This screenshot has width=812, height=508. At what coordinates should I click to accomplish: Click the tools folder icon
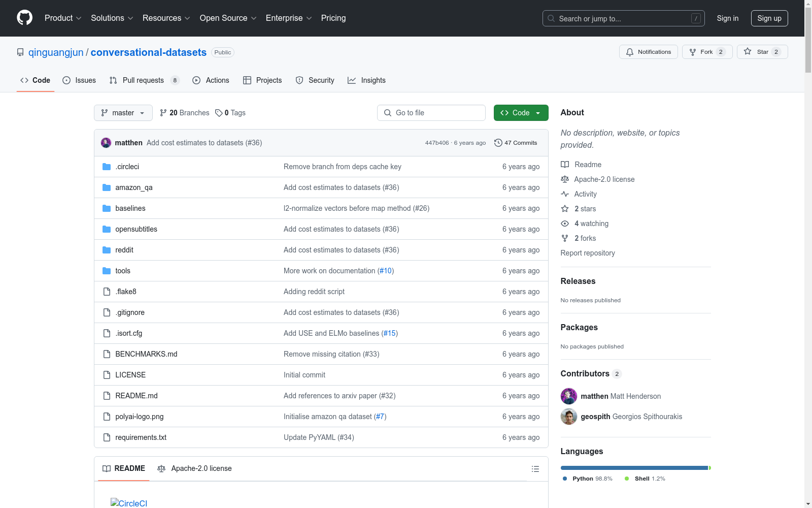point(107,271)
